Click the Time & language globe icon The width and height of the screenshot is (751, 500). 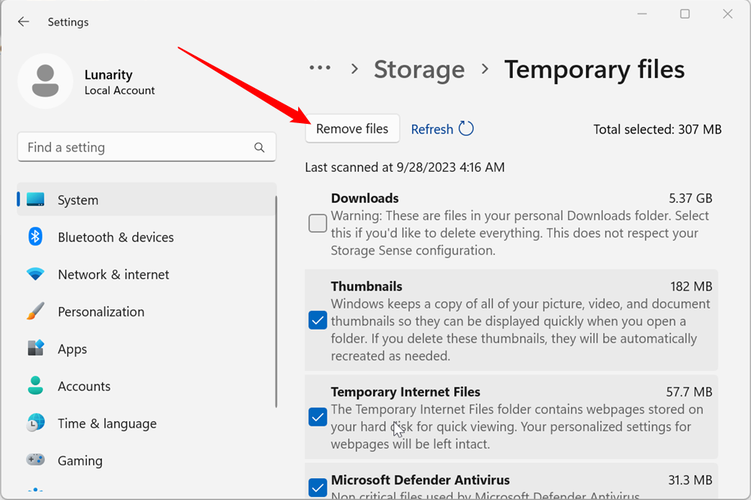(36, 423)
